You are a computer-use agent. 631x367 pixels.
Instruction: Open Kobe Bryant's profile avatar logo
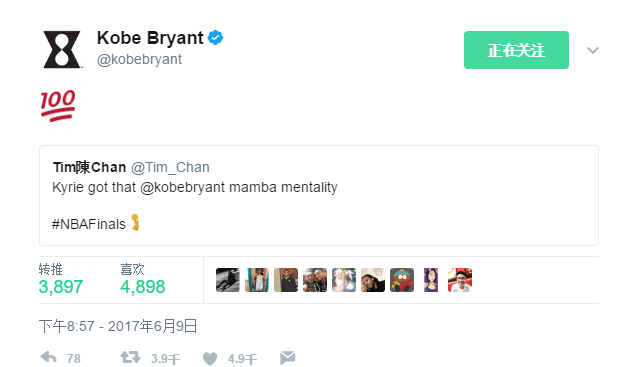point(62,49)
